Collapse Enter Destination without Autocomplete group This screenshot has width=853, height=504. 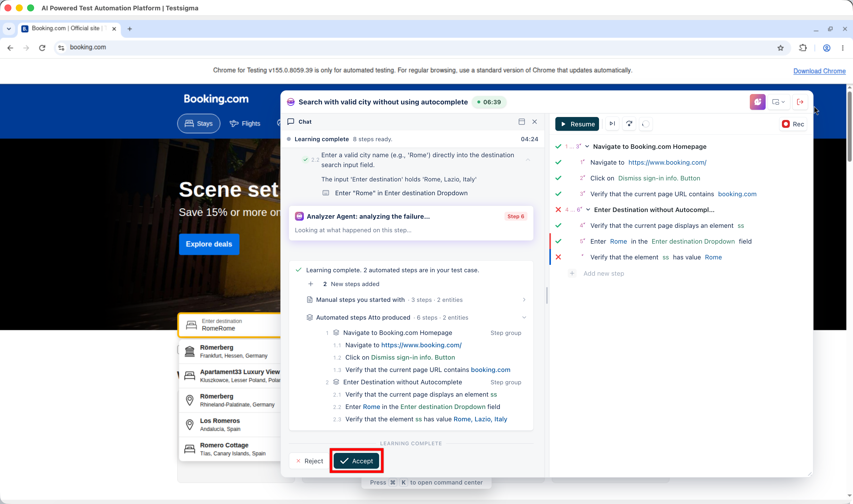coord(588,210)
